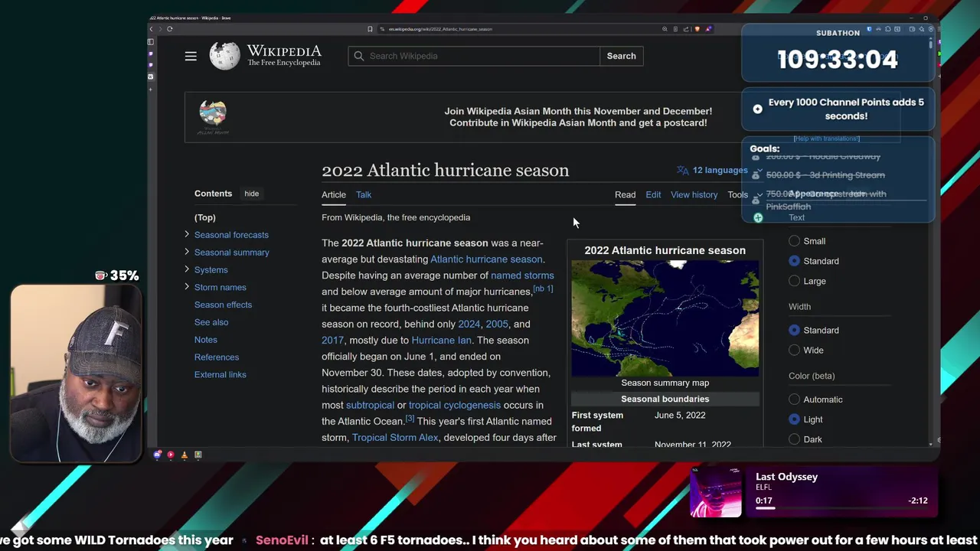Bookmark this page using the address bar bookmark icon
This screenshot has width=980, height=551.
pyautogui.click(x=370, y=29)
